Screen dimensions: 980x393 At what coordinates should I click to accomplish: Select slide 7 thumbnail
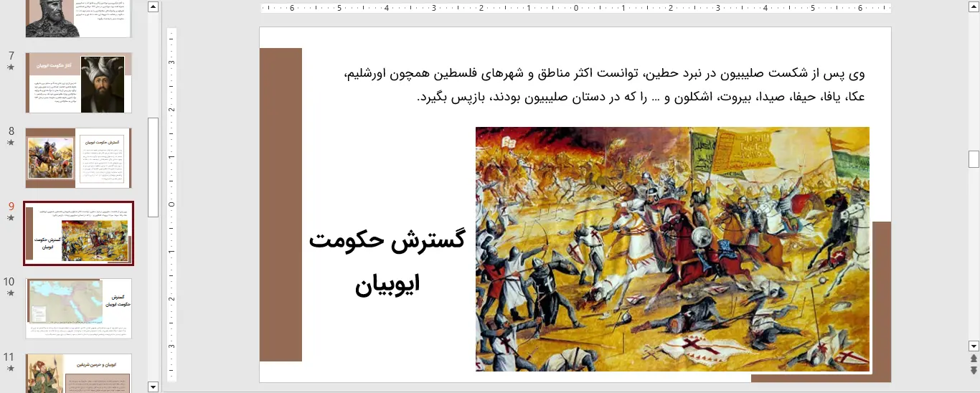[x=79, y=82]
